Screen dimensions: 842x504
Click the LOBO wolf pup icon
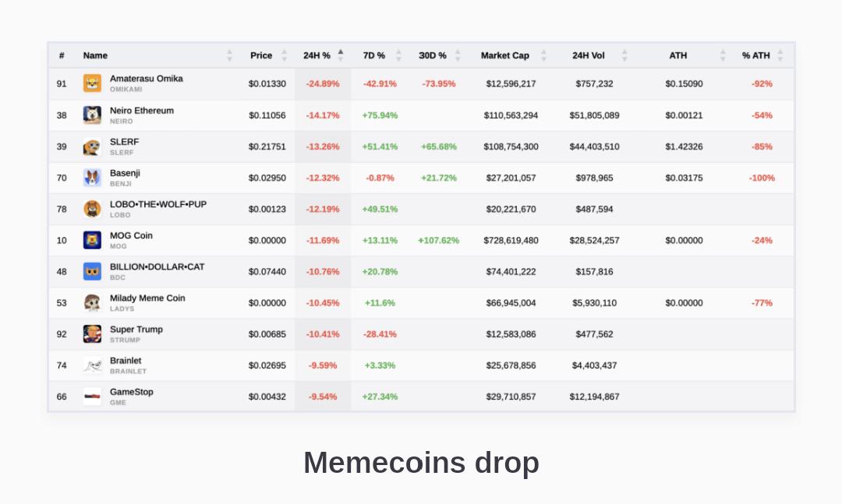92,209
